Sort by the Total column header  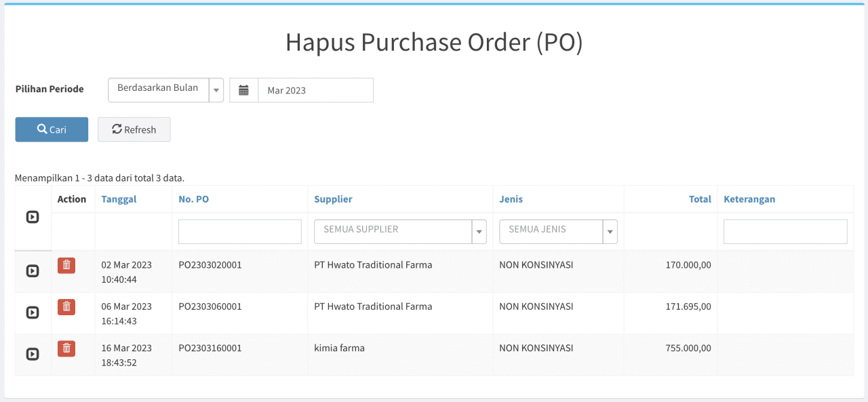[699, 199]
